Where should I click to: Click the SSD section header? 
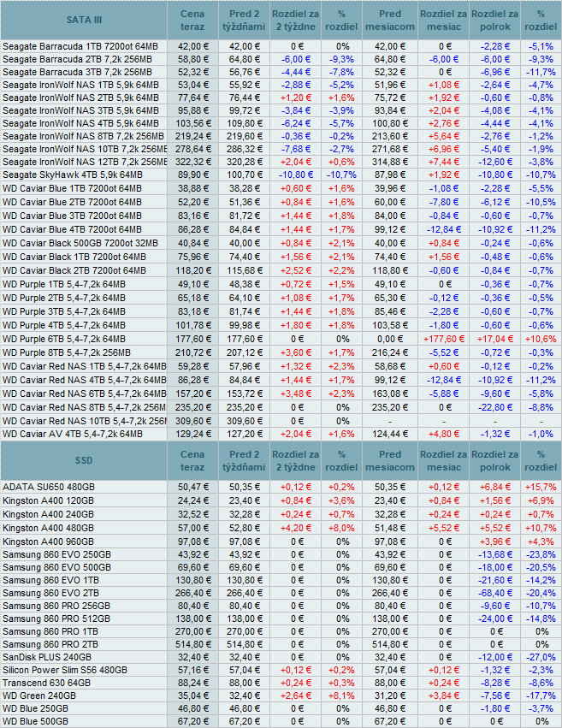[84, 460]
